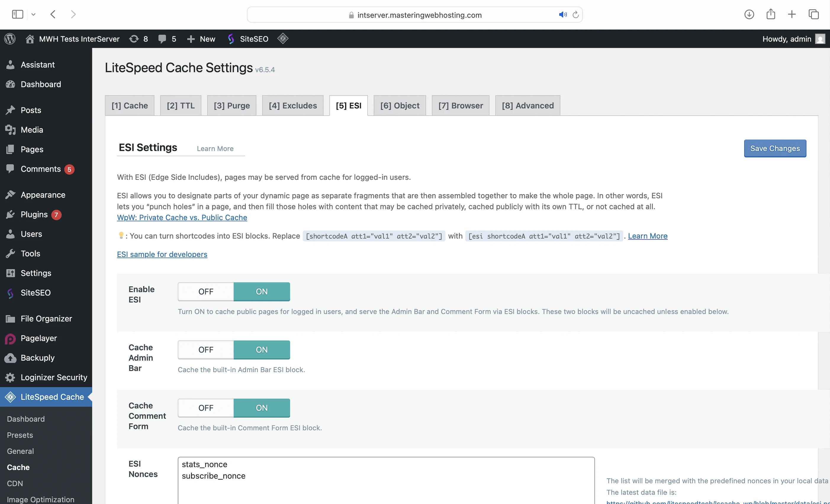Turn Enable ESI to OFF

pos(206,292)
